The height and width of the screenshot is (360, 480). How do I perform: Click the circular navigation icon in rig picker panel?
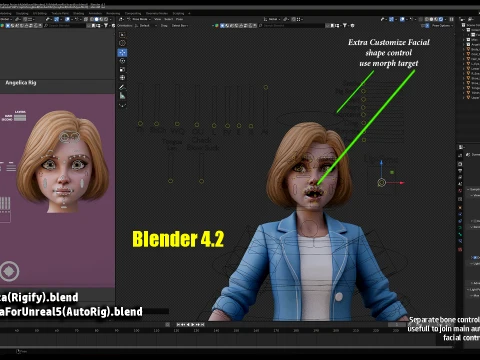(9, 271)
